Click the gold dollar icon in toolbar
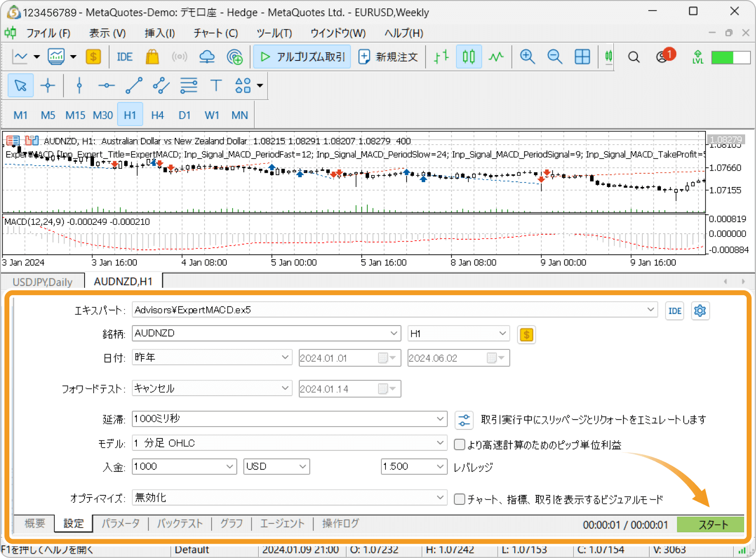The image size is (756, 558). 93,57
